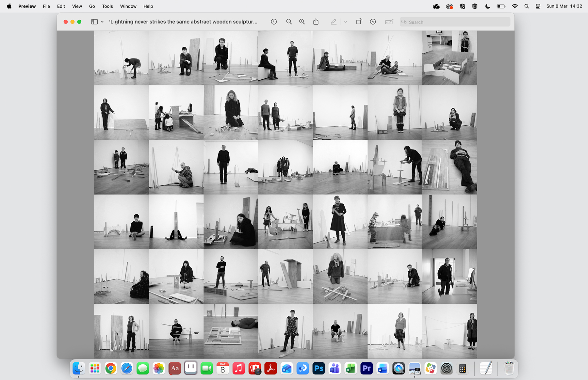
Task: Expand the highlight color dropdown arrow
Action: point(345,22)
